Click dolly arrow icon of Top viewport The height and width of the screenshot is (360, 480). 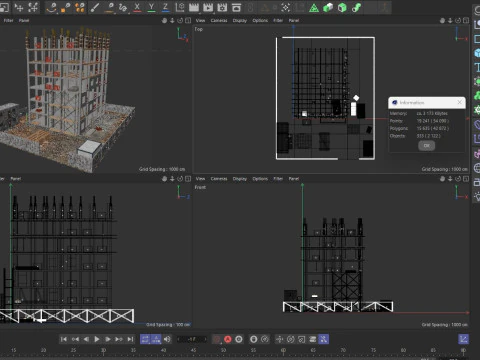point(450,21)
